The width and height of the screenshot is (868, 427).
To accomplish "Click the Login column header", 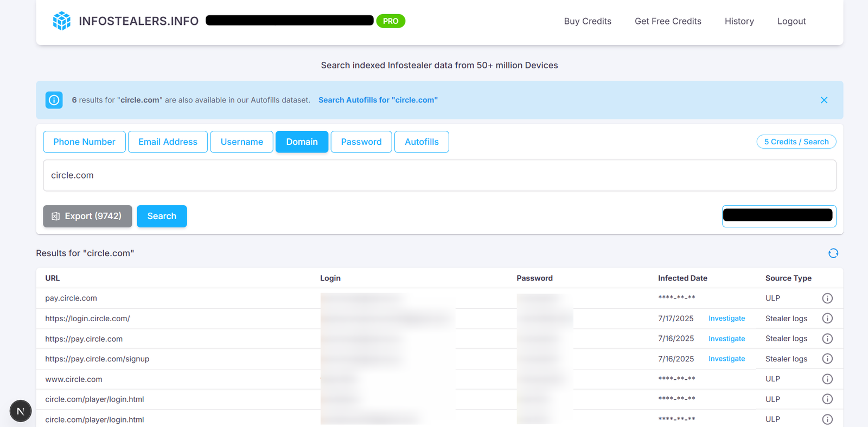I will tap(330, 278).
